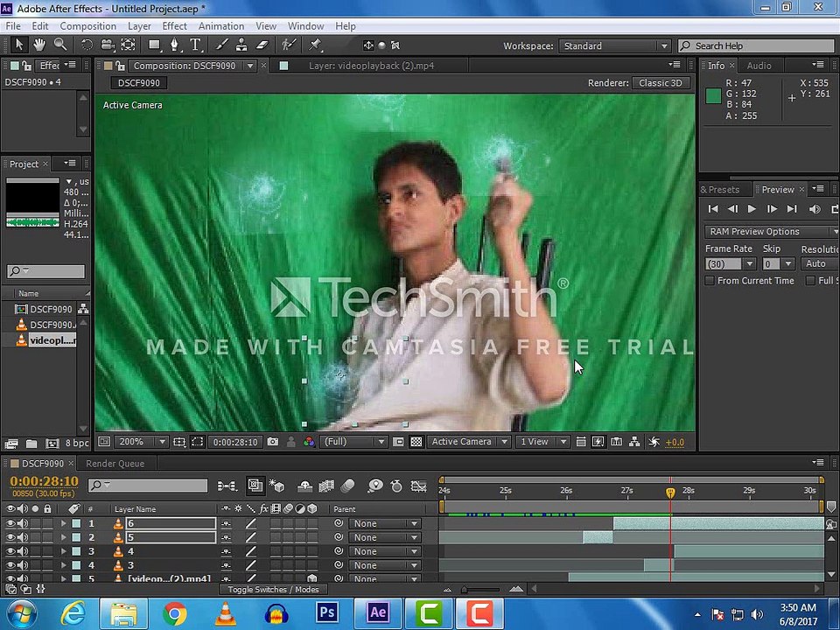Toggle the composition viewer lock icon
The height and width of the screenshot is (630, 840).
coord(121,66)
